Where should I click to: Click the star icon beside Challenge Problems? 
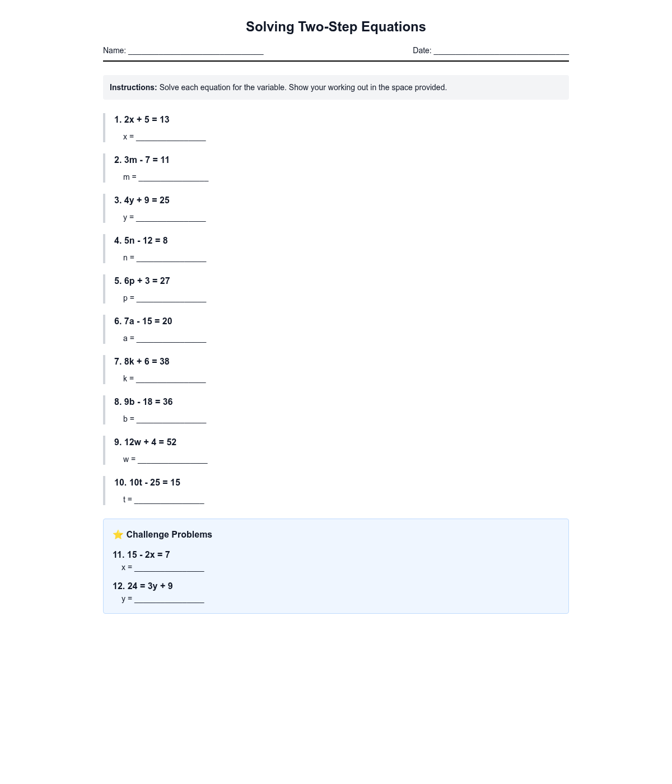[118, 535]
